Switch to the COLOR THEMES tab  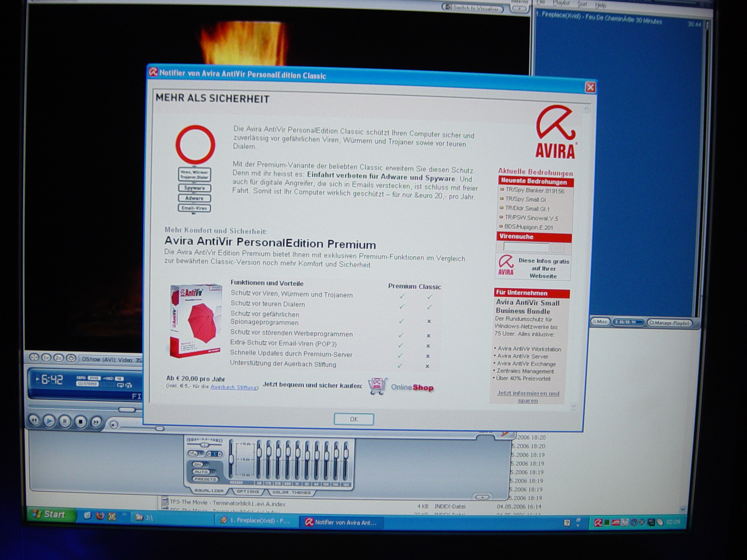click(291, 492)
